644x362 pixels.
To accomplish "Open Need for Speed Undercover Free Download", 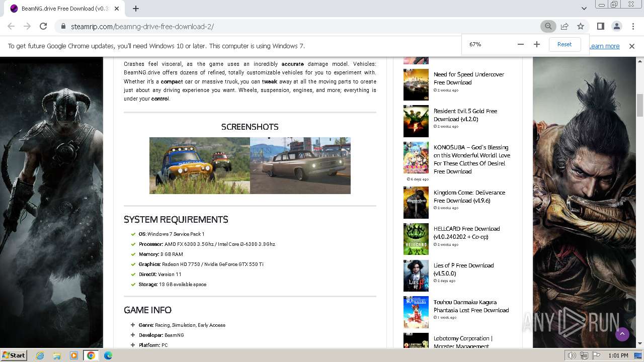I will pyautogui.click(x=468, y=78).
